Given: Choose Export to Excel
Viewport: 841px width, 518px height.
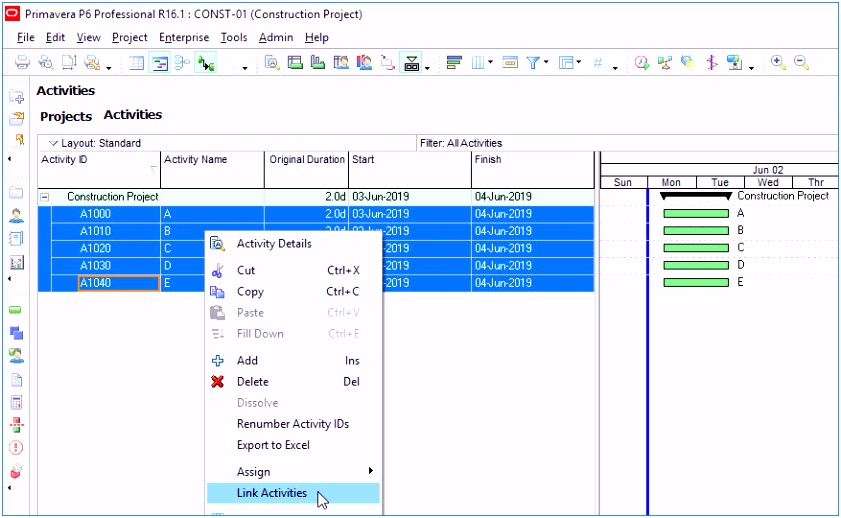Looking at the screenshot, I should (x=293, y=445).
